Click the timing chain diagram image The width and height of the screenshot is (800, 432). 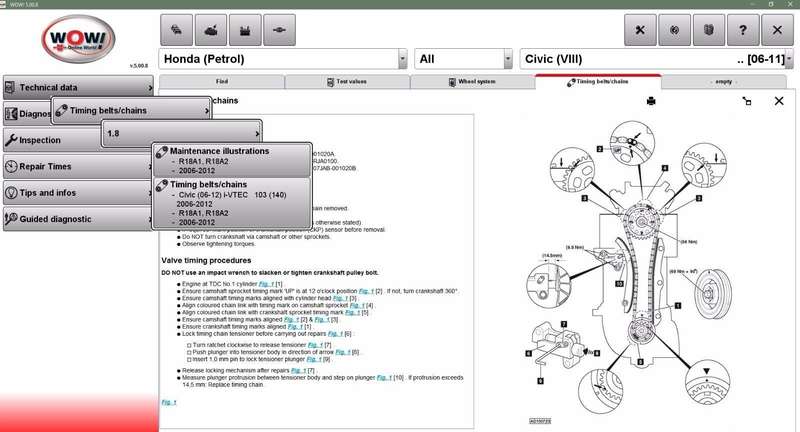[x=630, y=272]
